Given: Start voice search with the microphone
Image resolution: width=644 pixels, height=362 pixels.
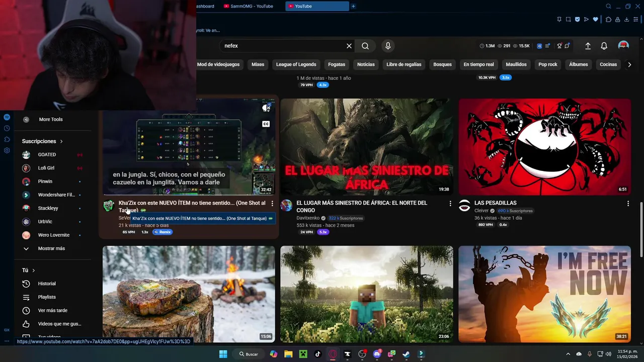Looking at the screenshot, I should pos(388,46).
